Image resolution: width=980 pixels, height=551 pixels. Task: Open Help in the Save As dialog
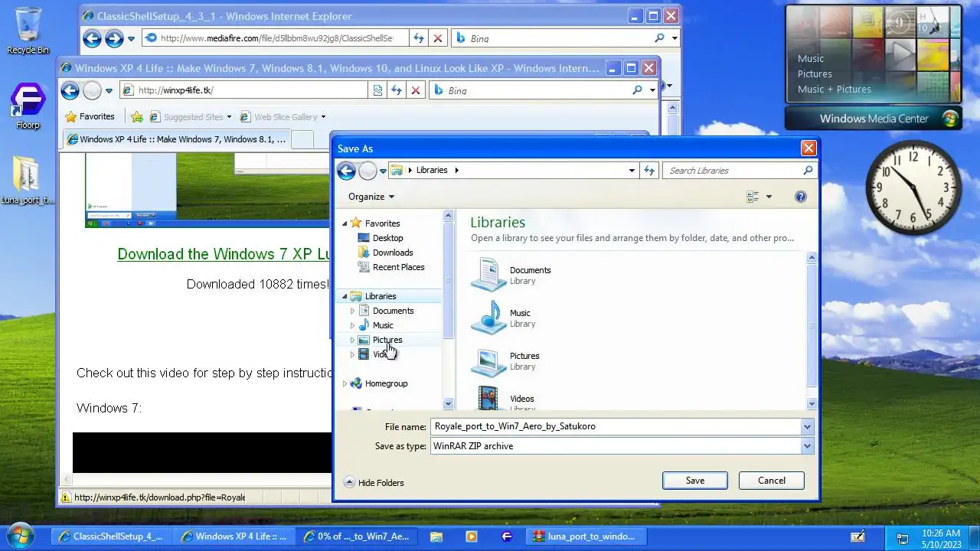[801, 197]
